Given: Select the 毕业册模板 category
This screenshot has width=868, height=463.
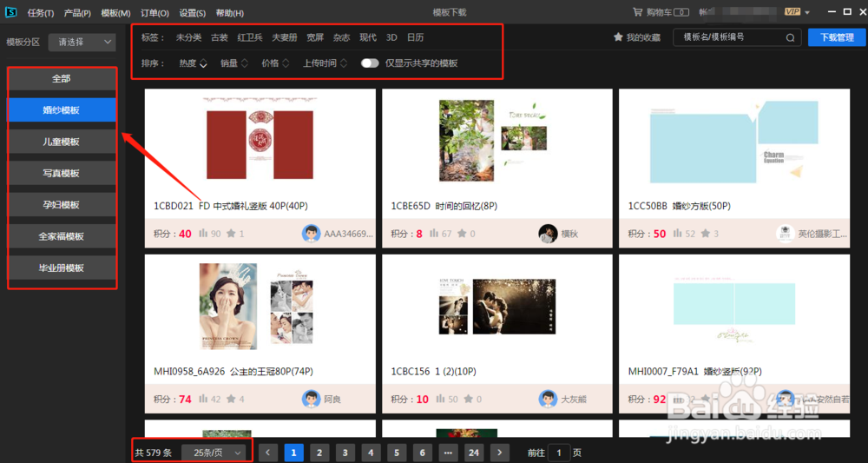Looking at the screenshot, I should 62,268.
